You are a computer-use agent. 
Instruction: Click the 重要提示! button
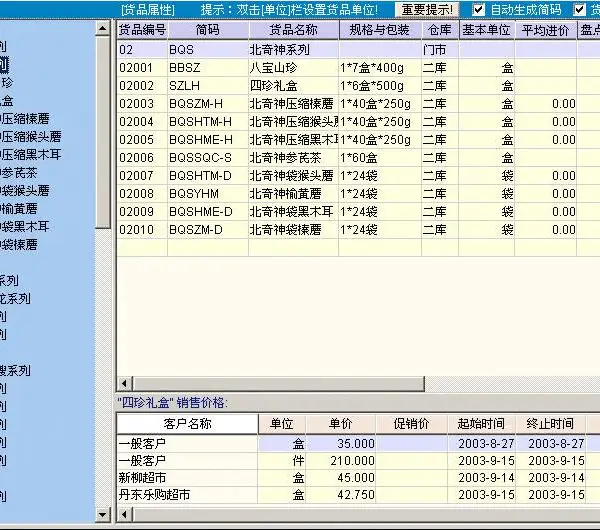[427, 10]
